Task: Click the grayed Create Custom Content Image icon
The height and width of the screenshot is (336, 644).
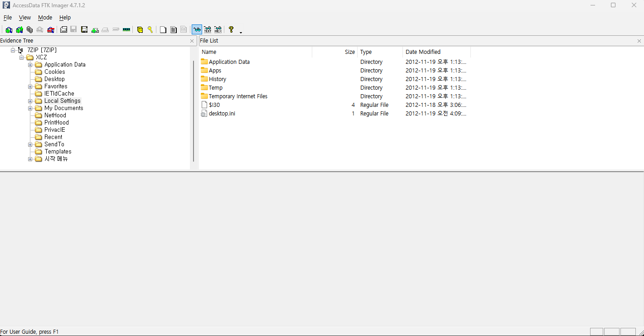Action: tap(105, 30)
